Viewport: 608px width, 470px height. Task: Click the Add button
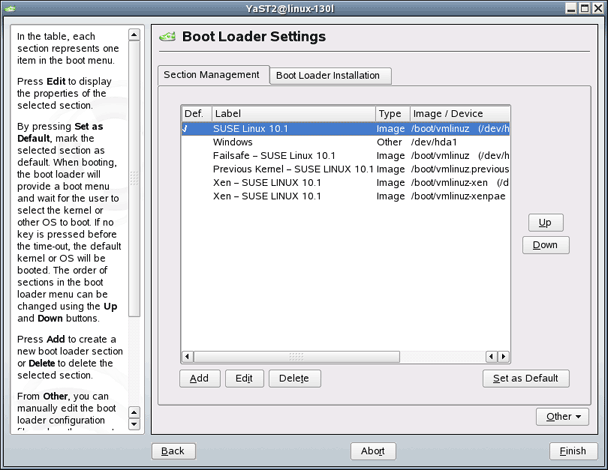[200, 378]
